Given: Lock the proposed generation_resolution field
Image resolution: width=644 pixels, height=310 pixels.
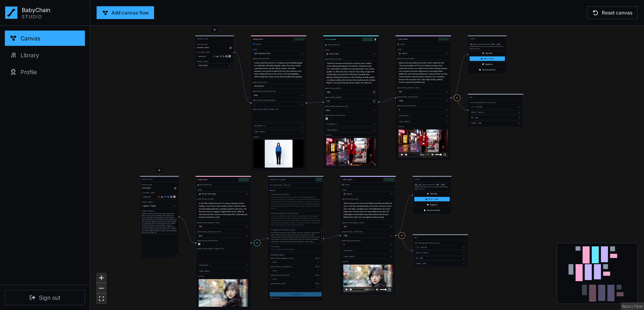Looking at the screenshot, I should 316,267.
